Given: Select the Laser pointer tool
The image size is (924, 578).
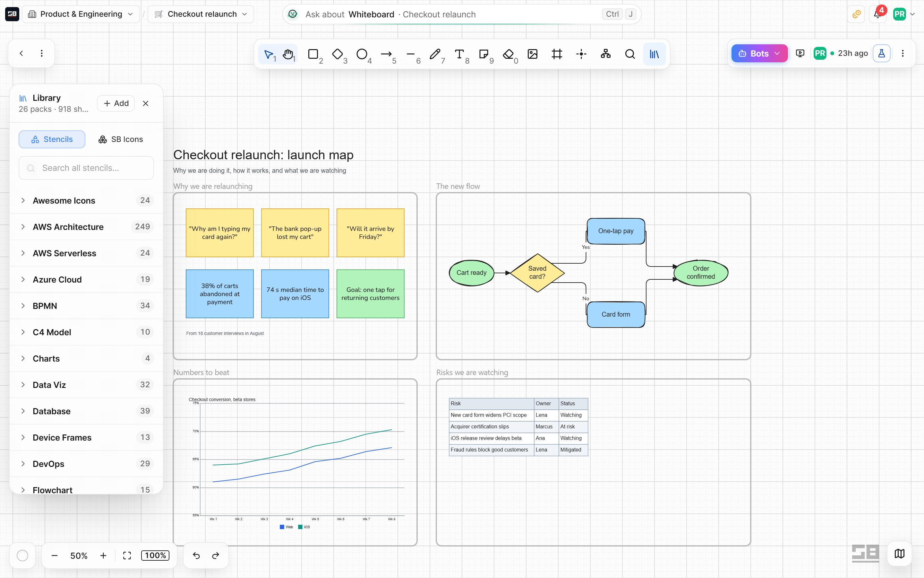Looking at the screenshot, I should (x=581, y=54).
